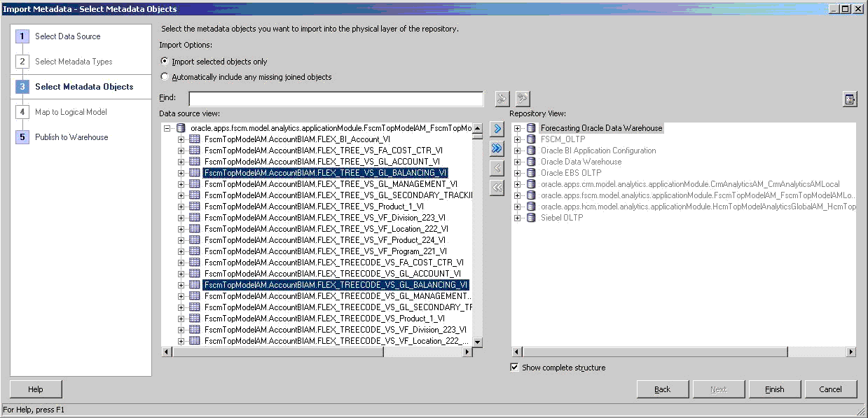Select FLEX_TREE_VS_VF_Product_224_VI row

pos(325,240)
